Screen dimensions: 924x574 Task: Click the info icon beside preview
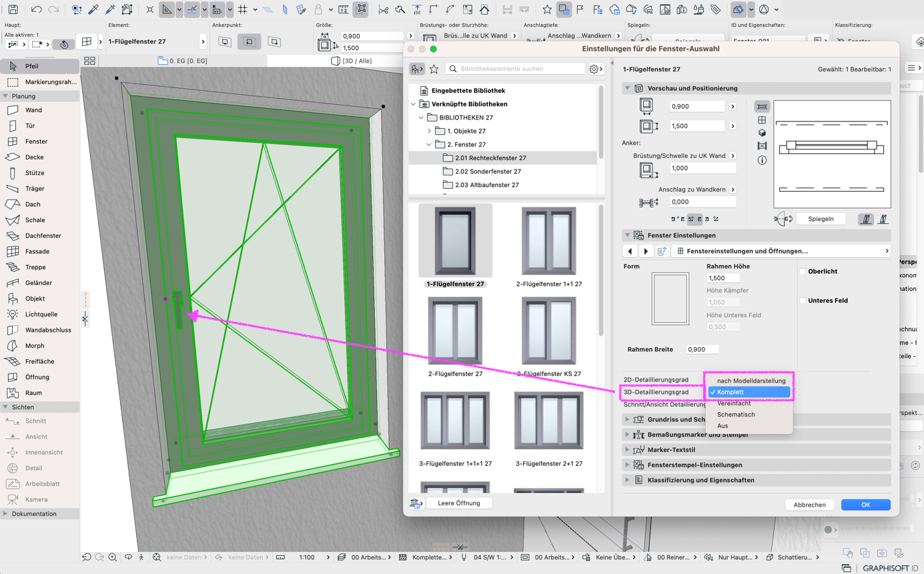point(762,160)
